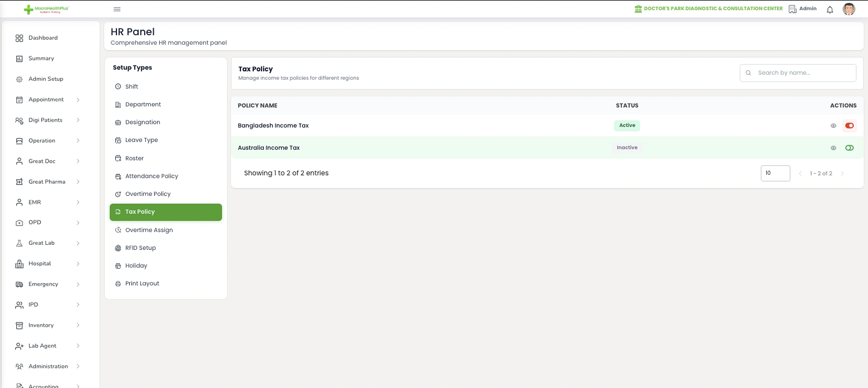Select Designation setup type
Image resolution: width=868 pixels, height=388 pixels.
pyautogui.click(x=166, y=122)
